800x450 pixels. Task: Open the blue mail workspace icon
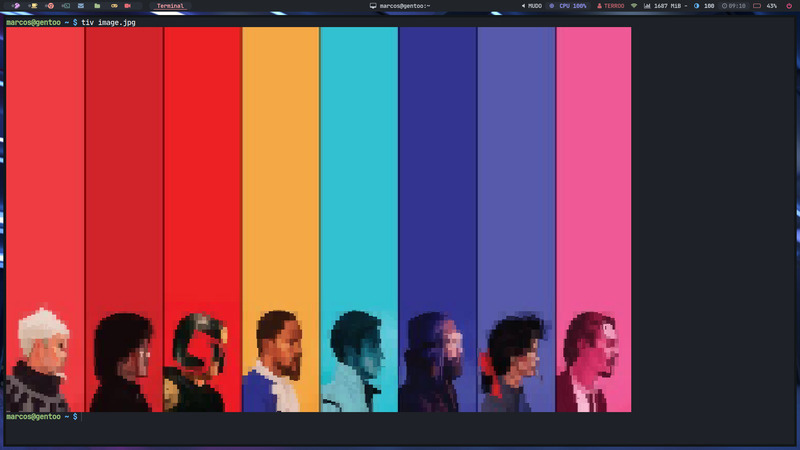pyautogui.click(x=81, y=6)
